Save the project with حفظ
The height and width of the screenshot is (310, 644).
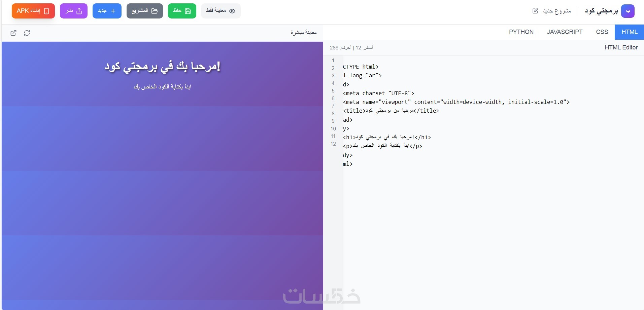tap(182, 11)
